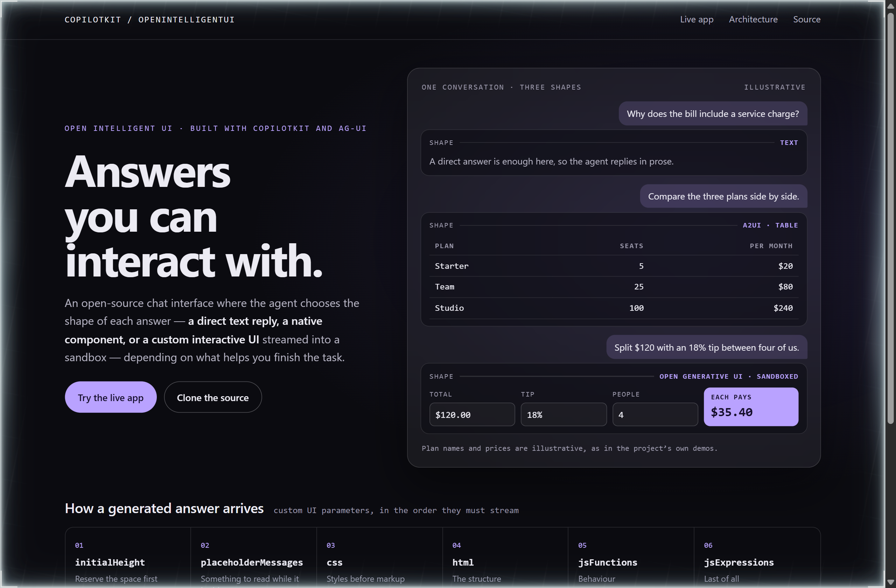896x588 pixels.
Task: Focus the Total input showing $120.00
Action: click(472, 414)
